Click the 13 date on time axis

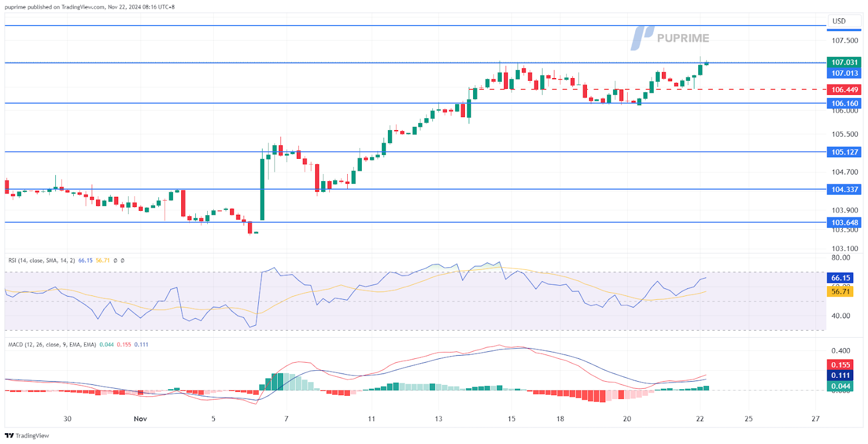pos(438,419)
